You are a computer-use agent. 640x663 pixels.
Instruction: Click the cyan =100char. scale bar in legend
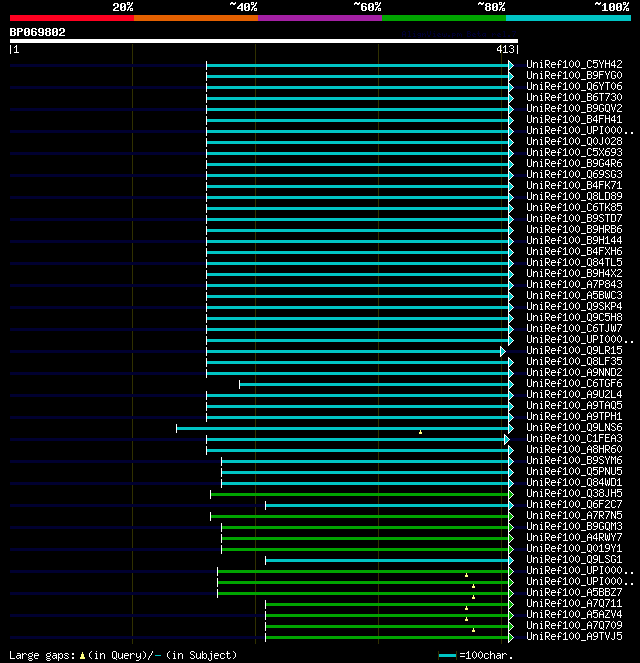pyautogui.click(x=447, y=655)
